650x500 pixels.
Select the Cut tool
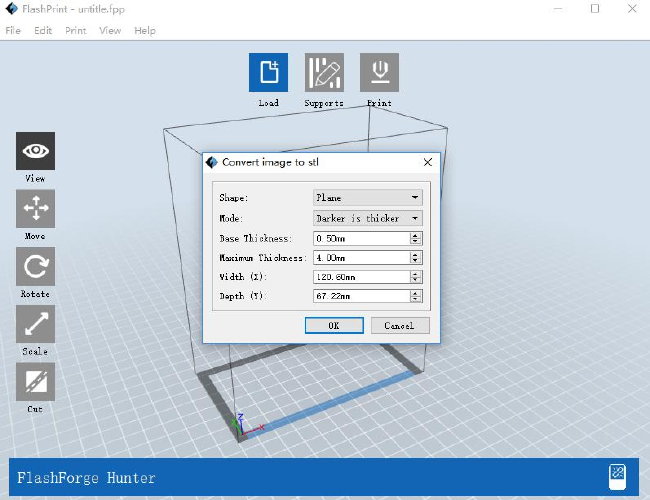tap(35, 381)
